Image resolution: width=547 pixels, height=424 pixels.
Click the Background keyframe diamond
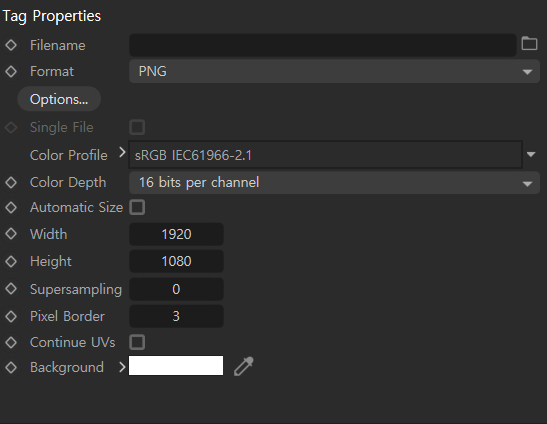pos(11,367)
